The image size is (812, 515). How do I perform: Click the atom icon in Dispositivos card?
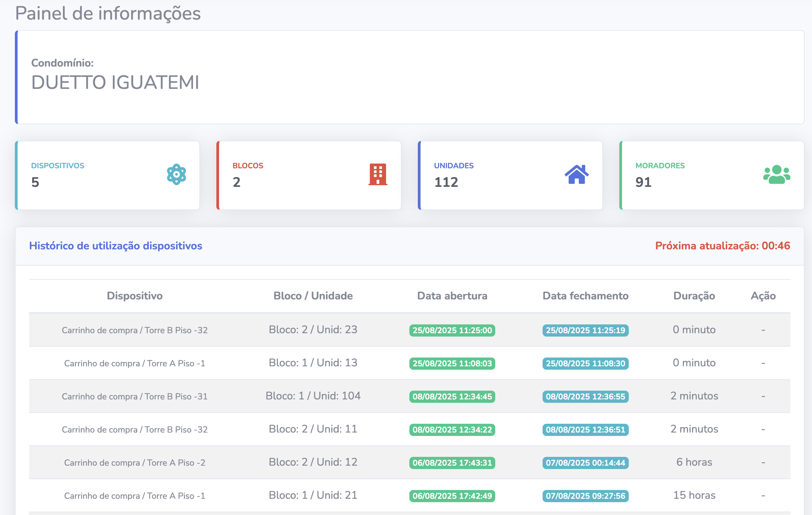coord(176,174)
